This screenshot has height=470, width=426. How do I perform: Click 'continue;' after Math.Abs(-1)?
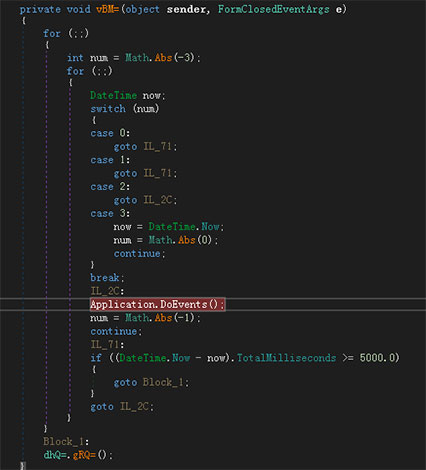click(116, 331)
